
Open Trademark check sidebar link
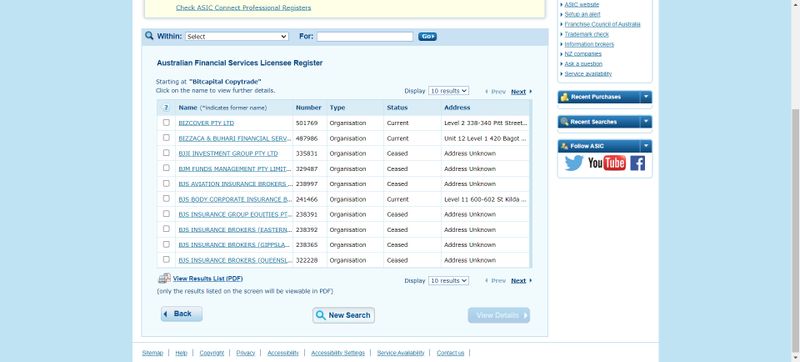[587, 34]
